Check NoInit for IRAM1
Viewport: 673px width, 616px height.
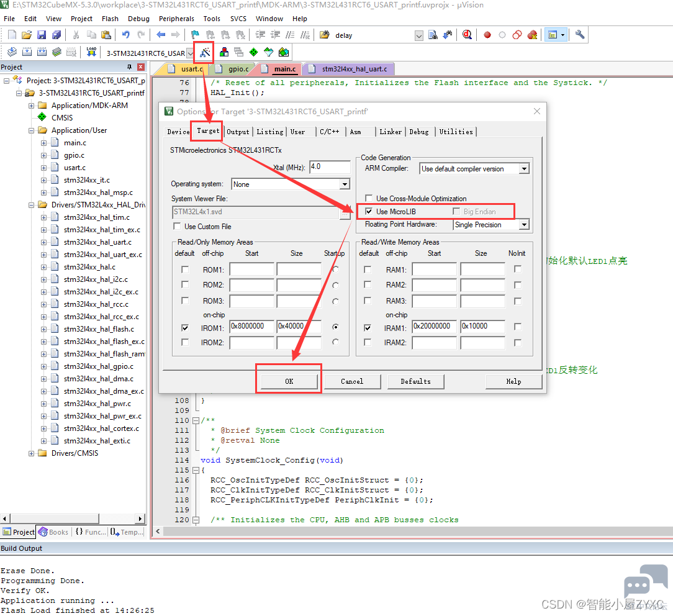(518, 327)
